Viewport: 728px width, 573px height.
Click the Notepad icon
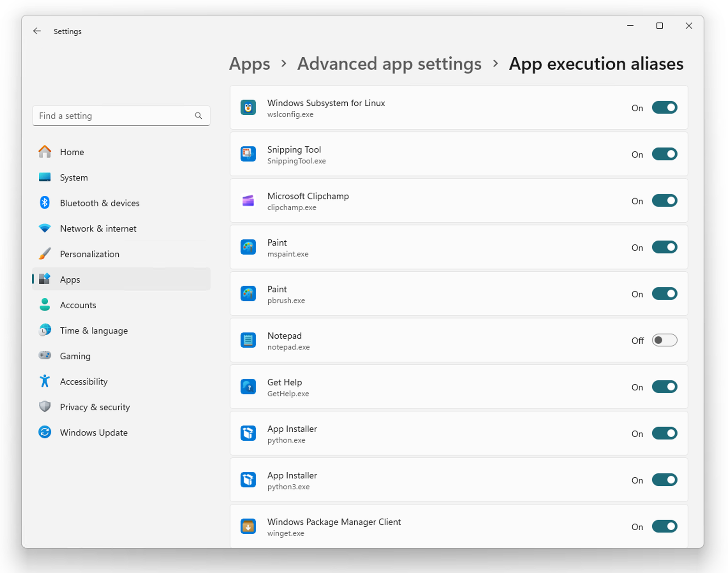[x=248, y=340]
